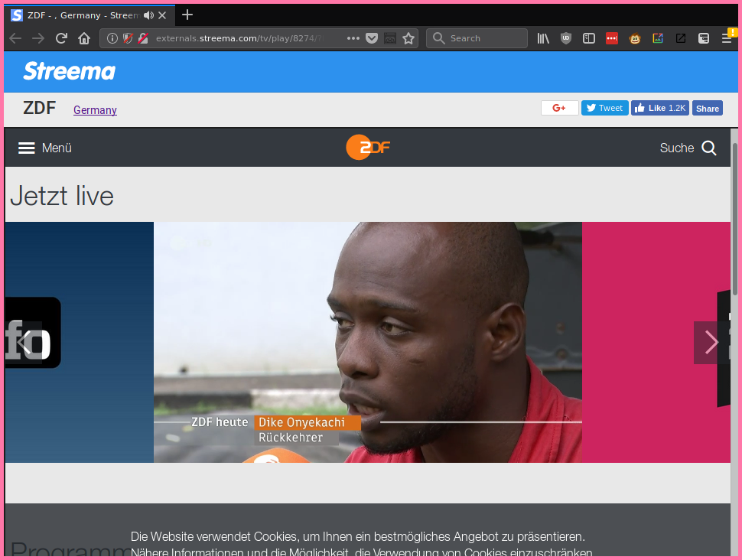Screen dimensions: 742x560
Task: Open a new browser tab
Action: (x=187, y=15)
